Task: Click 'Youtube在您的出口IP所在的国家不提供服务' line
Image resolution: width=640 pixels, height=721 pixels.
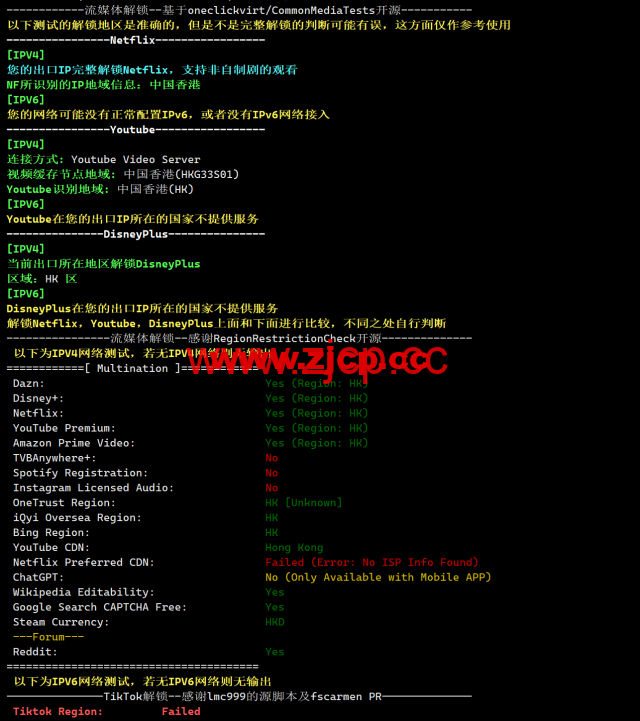Action: [132, 219]
